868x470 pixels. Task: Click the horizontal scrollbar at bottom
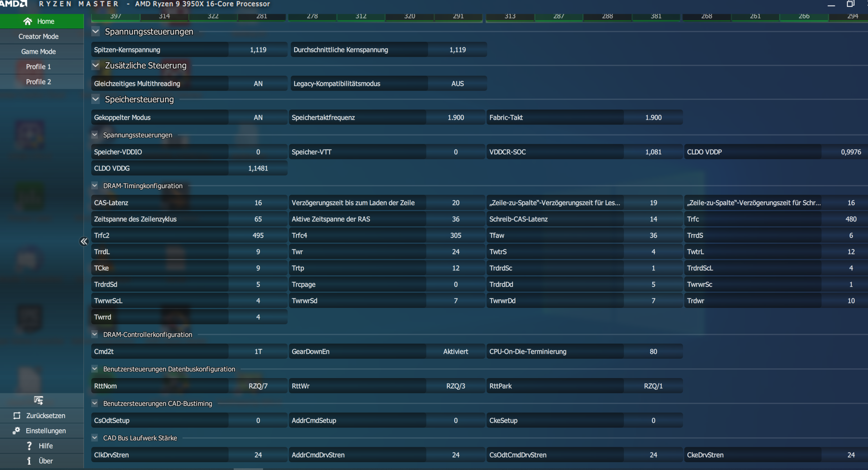click(x=248, y=469)
